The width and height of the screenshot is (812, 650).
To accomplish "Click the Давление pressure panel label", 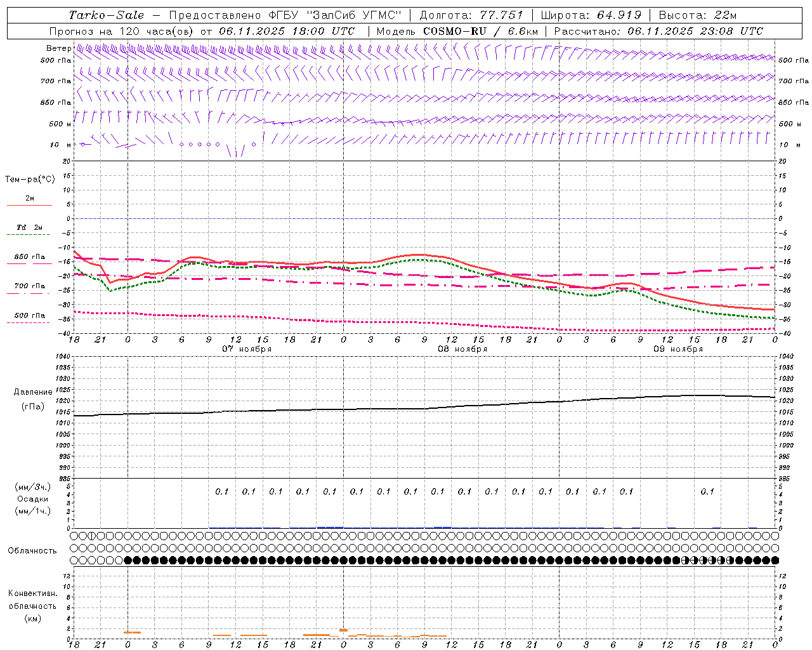I will click(x=33, y=392).
